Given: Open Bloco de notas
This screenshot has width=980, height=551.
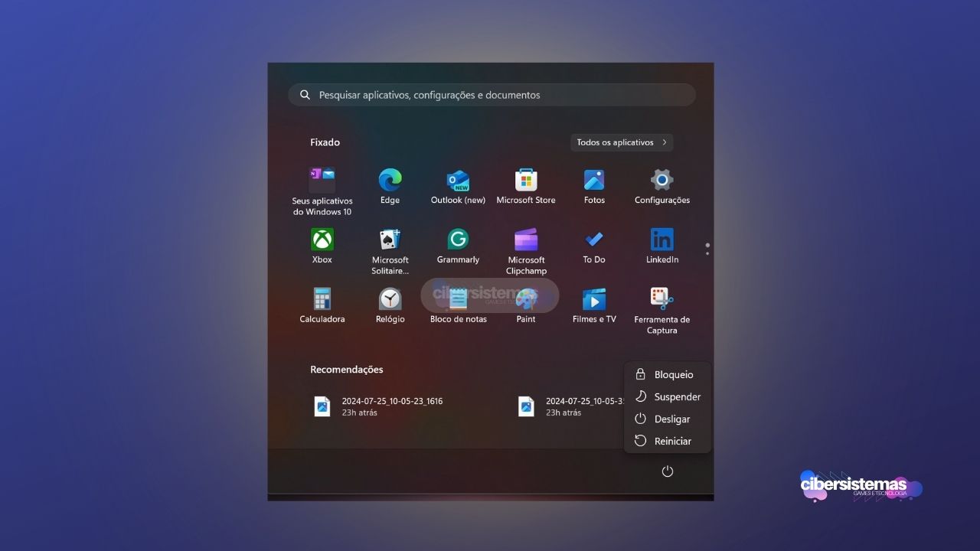Looking at the screenshot, I should (x=458, y=306).
